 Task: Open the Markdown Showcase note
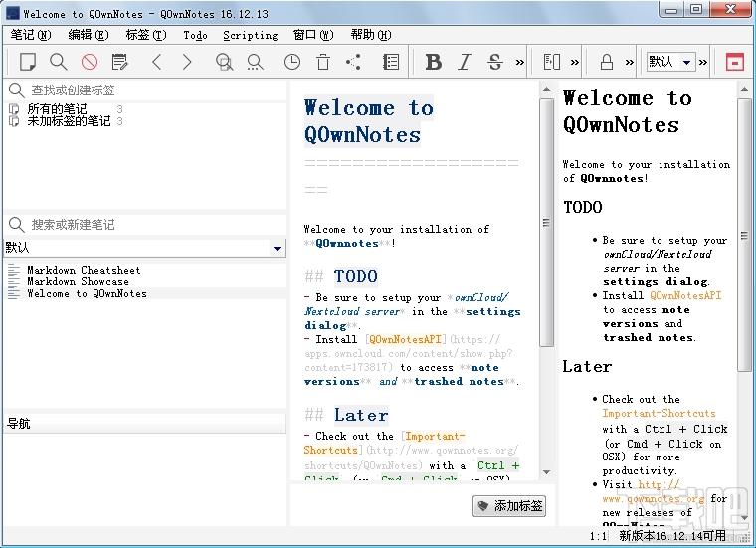78,281
